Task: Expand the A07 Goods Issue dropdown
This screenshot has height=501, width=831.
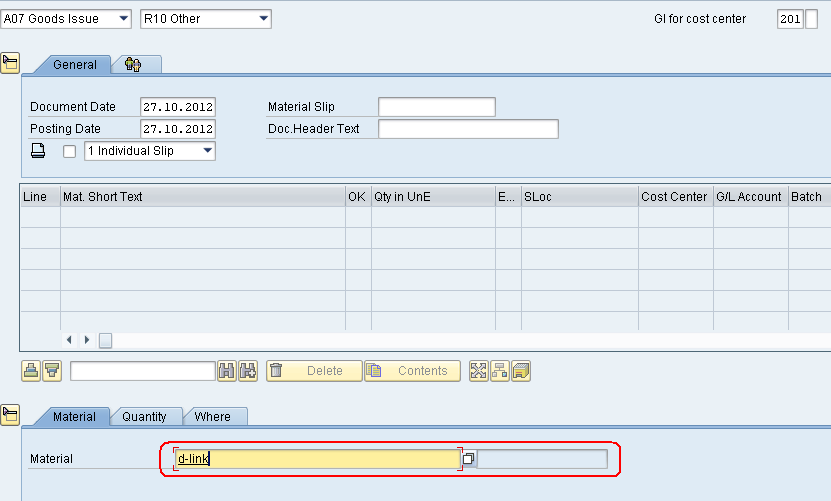Action: (x=66, y=19)
